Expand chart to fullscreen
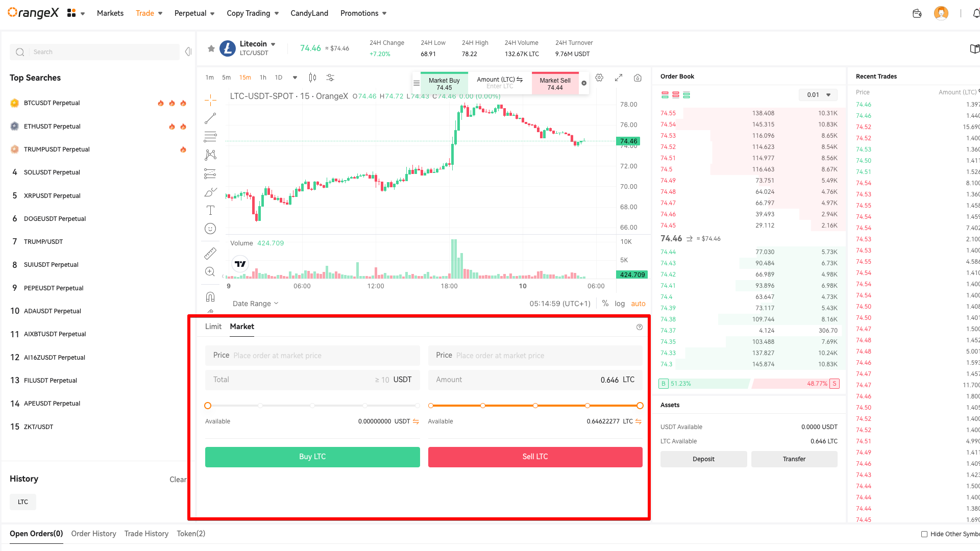Image resolution: width=980 pixels, height=551 pixels. pos(619,78)
